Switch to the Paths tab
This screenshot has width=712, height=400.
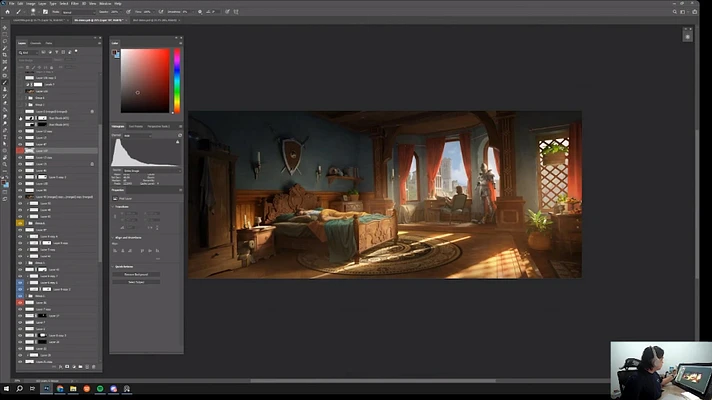49,43
